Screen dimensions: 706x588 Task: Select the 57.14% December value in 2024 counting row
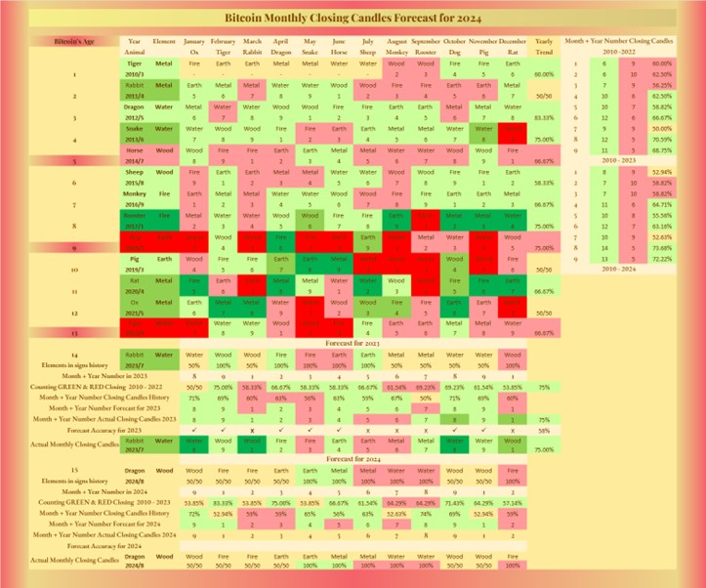[x=513, y=502]
